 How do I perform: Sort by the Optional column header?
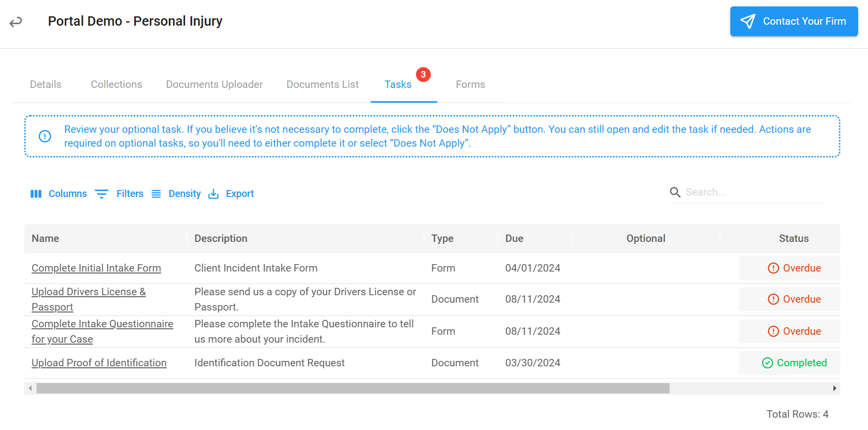point(645,238)
